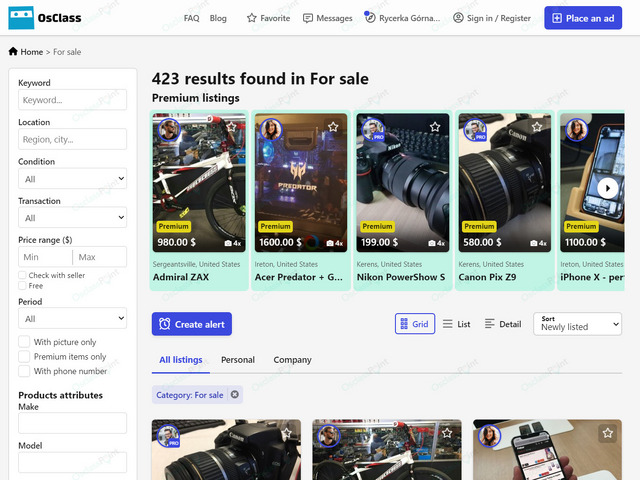The height and width of the screenshot is (480, 640).
Task: Click the OsClass logo icon
Action: click(x=21, y=18)
